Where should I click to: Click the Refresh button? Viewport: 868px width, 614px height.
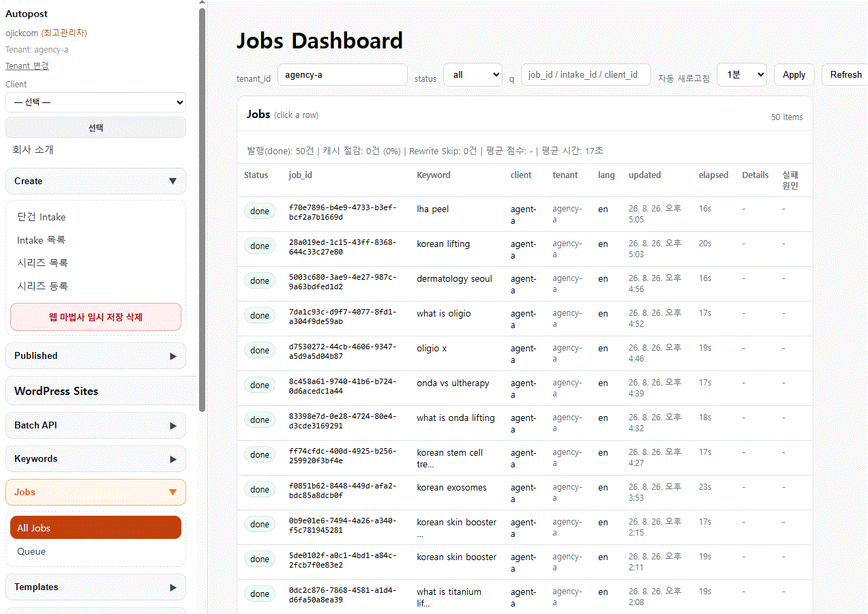pos(845,75)
